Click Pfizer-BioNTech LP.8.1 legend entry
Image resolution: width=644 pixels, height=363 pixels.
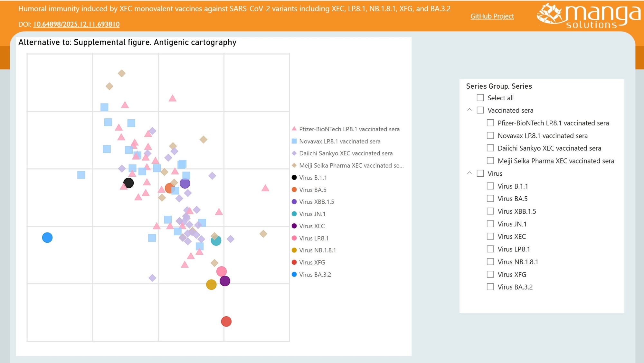[349, 129]
